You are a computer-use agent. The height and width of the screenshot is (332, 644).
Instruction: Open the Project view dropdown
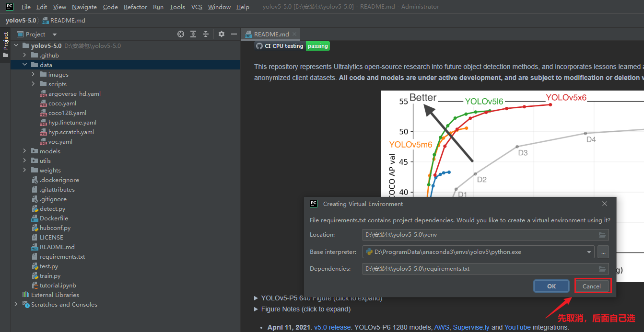54,34
